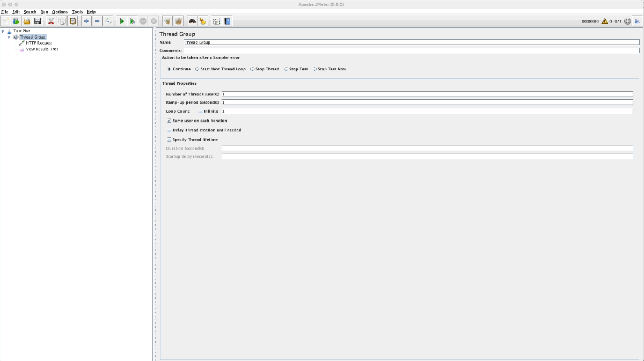This screenshot has width=644, height=361.
Task: Click the blue top-right toolbar icon
Action: [x=637, y=21]
